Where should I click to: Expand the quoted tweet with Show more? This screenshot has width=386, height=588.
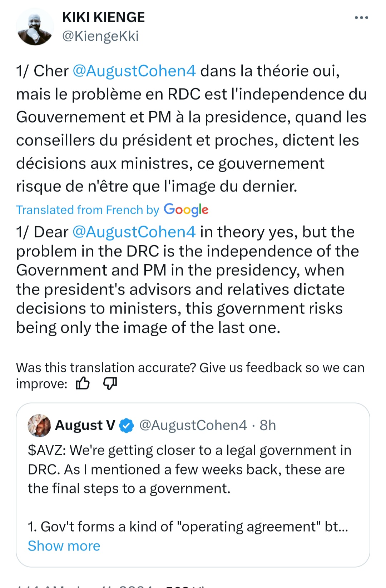tap(64, 546)
